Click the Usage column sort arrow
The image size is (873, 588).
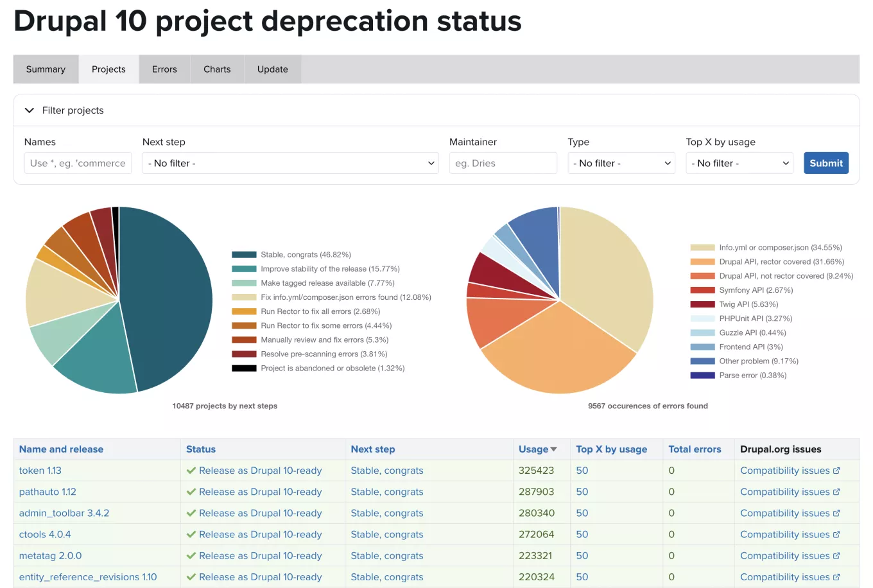(x=553, y=449)
